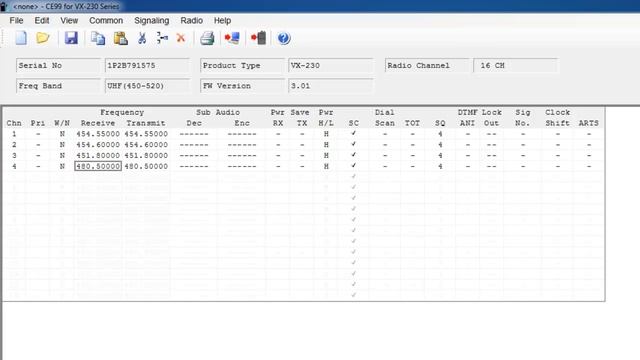This screenshot has width=640, height=360.
Task: Toggle the SC checkmark for channel 2
Action: pyautogui.click(x=353, y=144)
